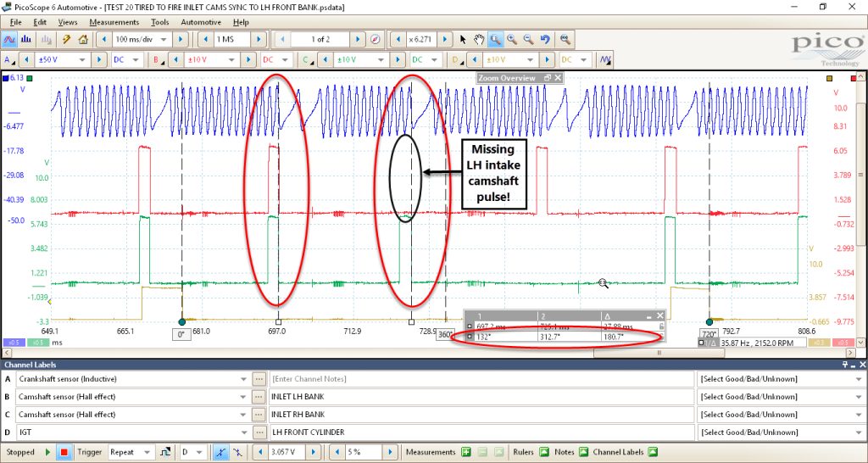Open Channel B options button
This screenshot has width=868, height=463.
159,60
